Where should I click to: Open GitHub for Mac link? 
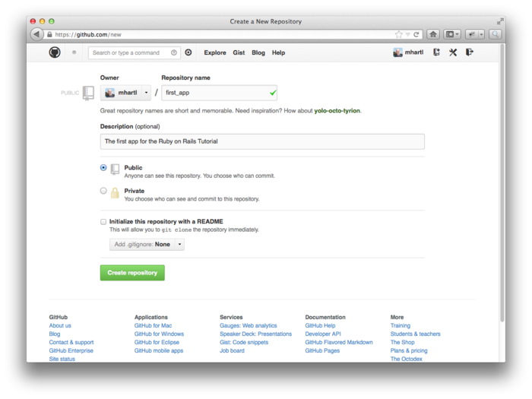pyautogui.click(x=153, y=326)
